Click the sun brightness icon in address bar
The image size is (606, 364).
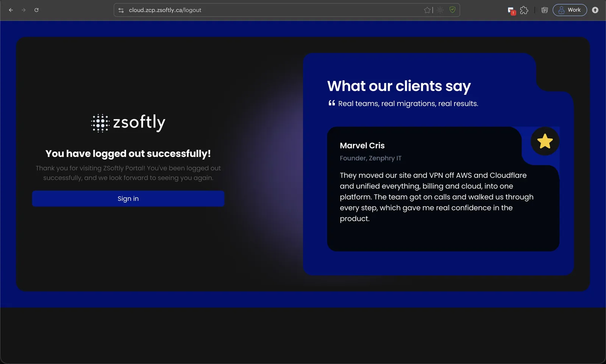coord(440,10)
